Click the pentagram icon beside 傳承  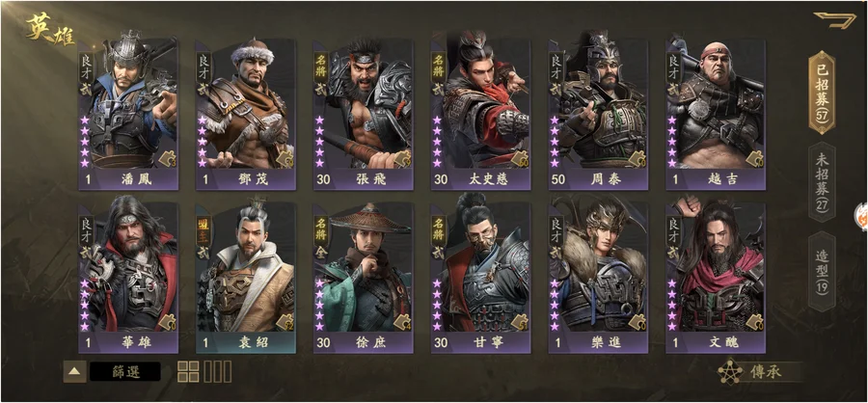click(731, 372)
